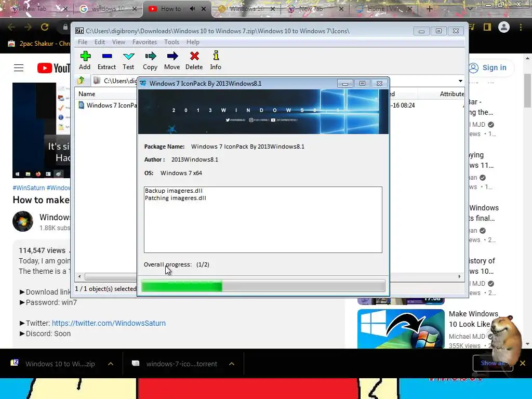532x399 pixels.
Task: Open the tab search chevron in Chrome
Action: [470, 8]
